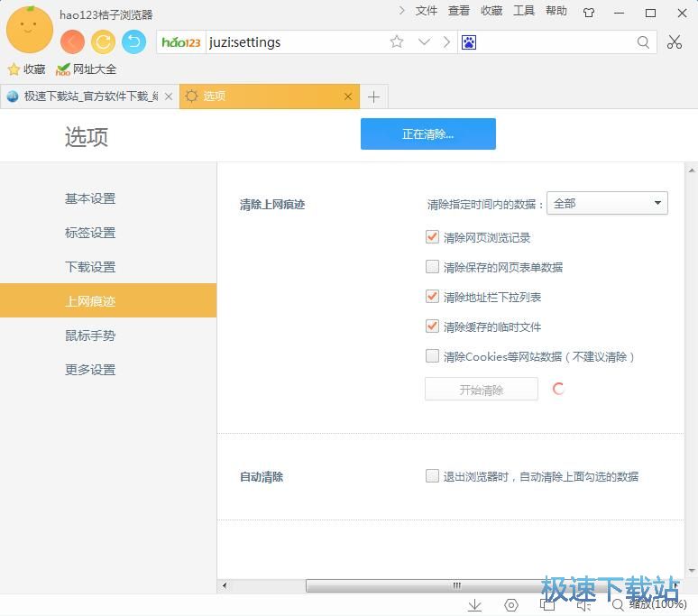
Task: Bookmark page with the star icon
Action: (397, 42)
